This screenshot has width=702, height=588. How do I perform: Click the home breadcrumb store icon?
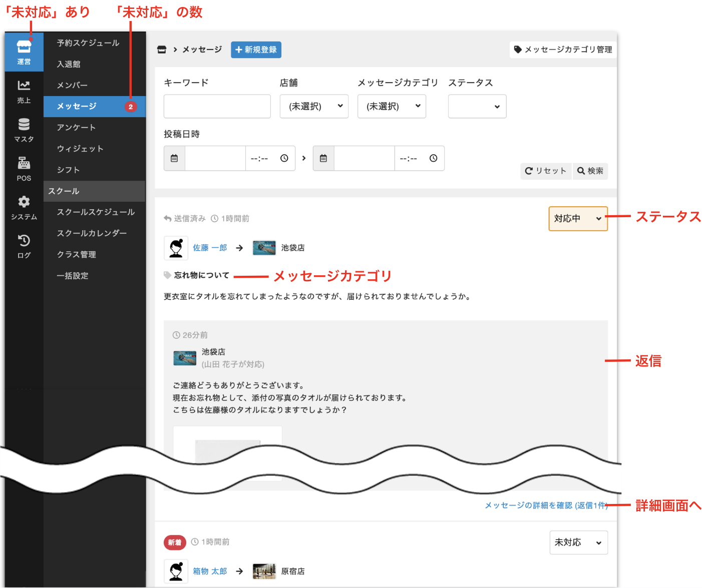click(162, 50)
